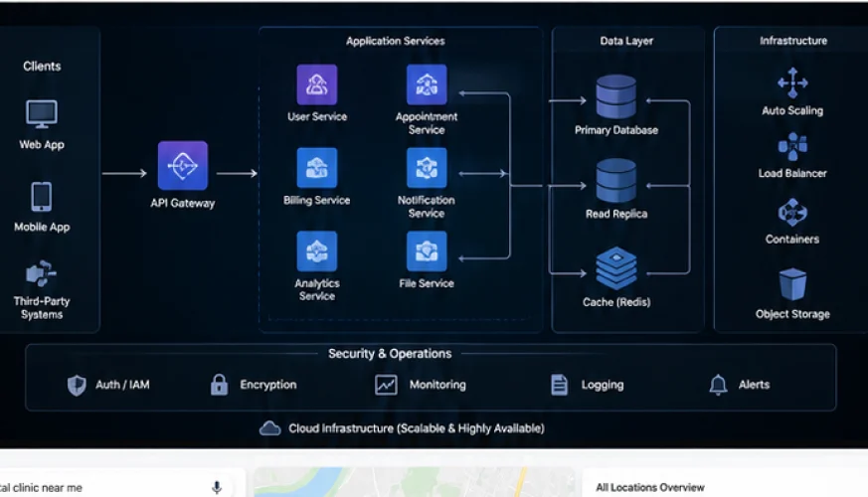The width and height of the screenshot is (868, 497).
Task: Open the API Gateway icon
Action: (183, 165)
